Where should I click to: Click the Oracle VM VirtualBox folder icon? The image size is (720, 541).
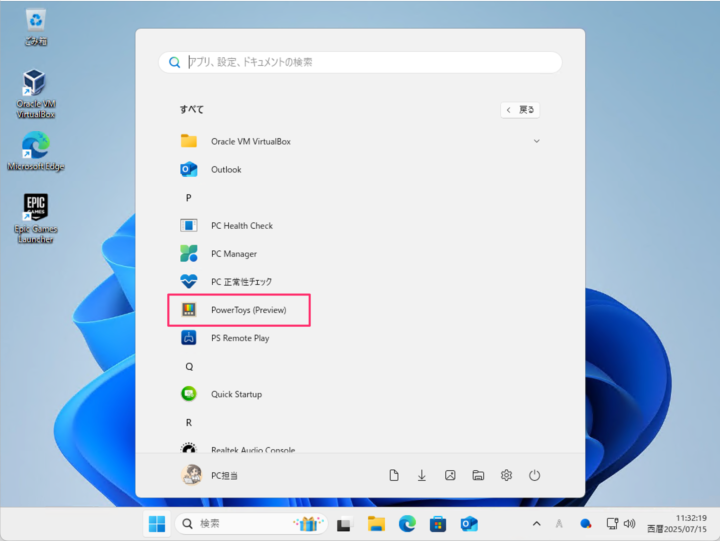pyautogui.click(x=189, y=141)
